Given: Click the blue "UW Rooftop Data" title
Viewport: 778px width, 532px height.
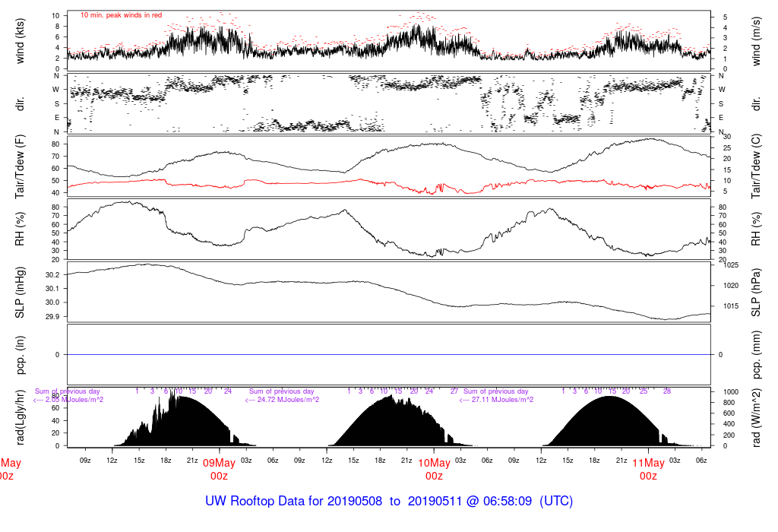Looking at the screenshot, I should (389, 501).
